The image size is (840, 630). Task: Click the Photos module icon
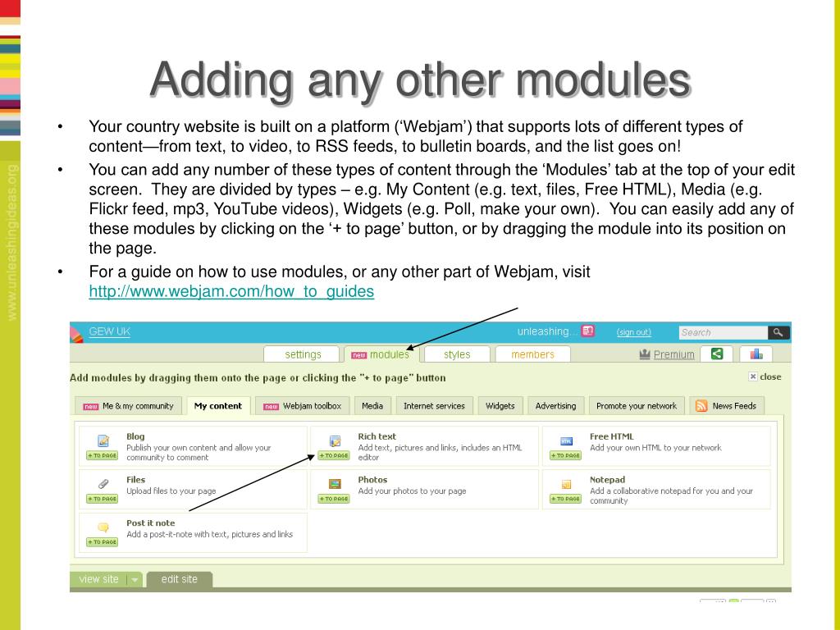(335, 484)
